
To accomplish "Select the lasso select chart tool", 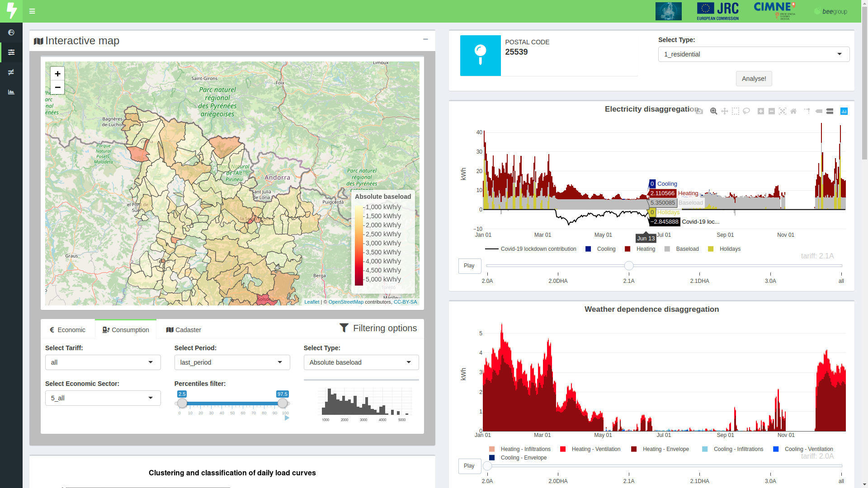I will (746, 111).
